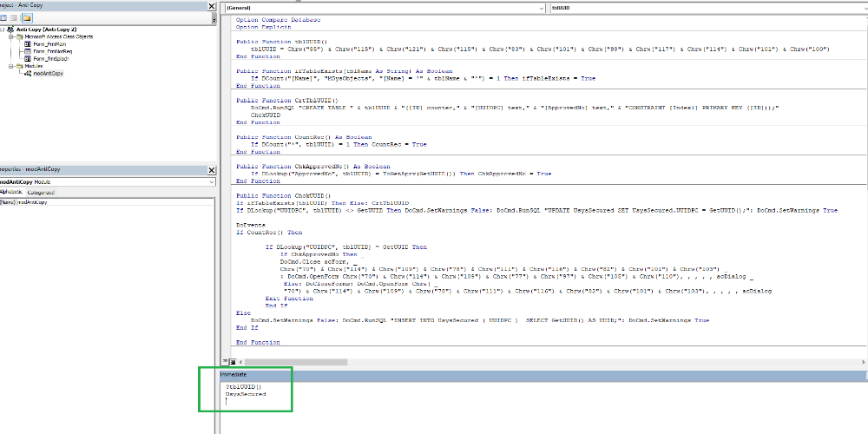The height and width of the screenshot is (434, 868).
Task: Click 'Public Function ifTableExists' declaration line
Action: pyautogui.click(x=345, y=71)
